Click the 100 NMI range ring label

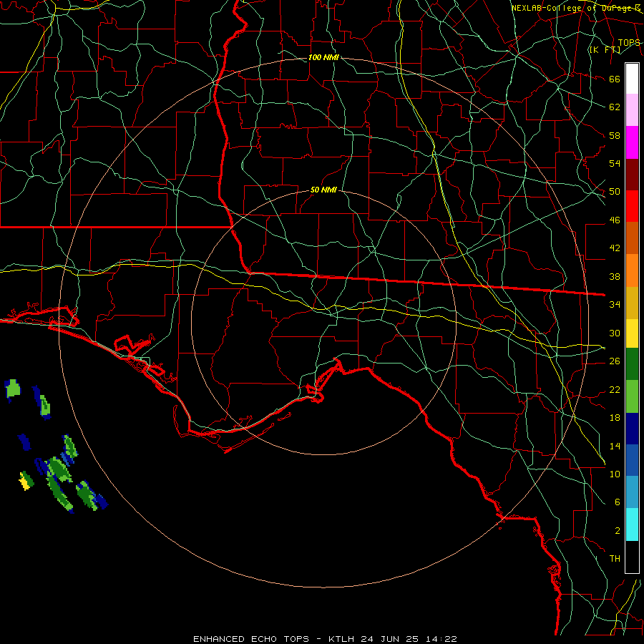(323, 57)
